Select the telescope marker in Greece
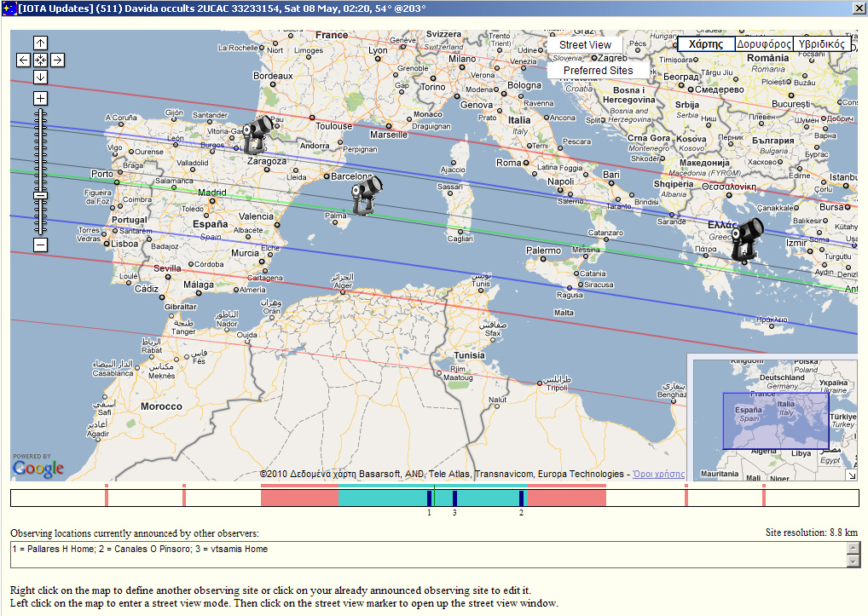Viewport: 868px width, 616px height. (x=746, y=239)
